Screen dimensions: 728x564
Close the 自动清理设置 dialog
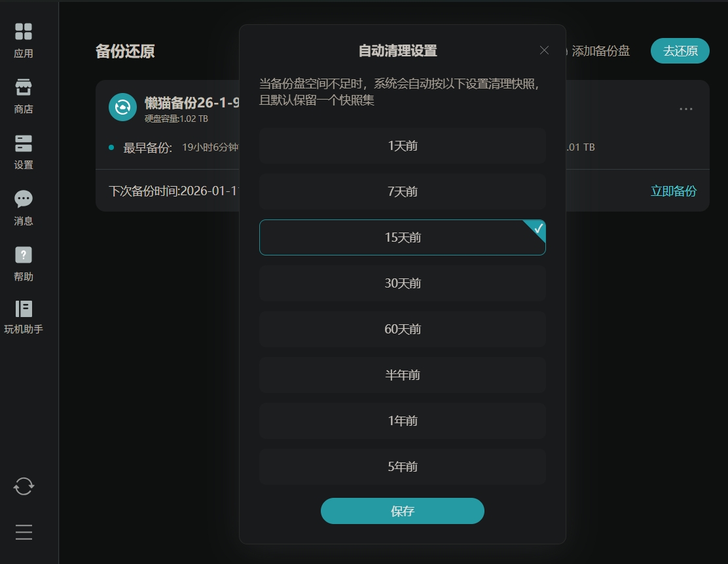(544, 50)
